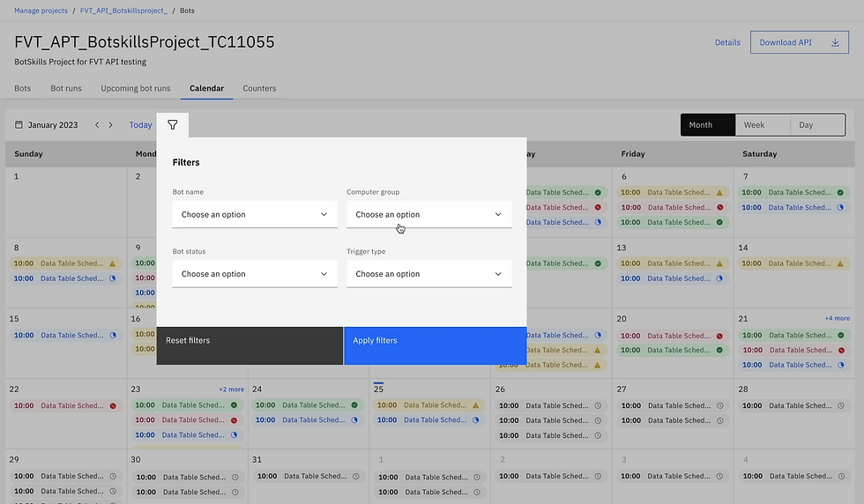This screenshot has height=504, width=864.
Task: Open the Trigger type dropdown
Action: pos(428,274)
